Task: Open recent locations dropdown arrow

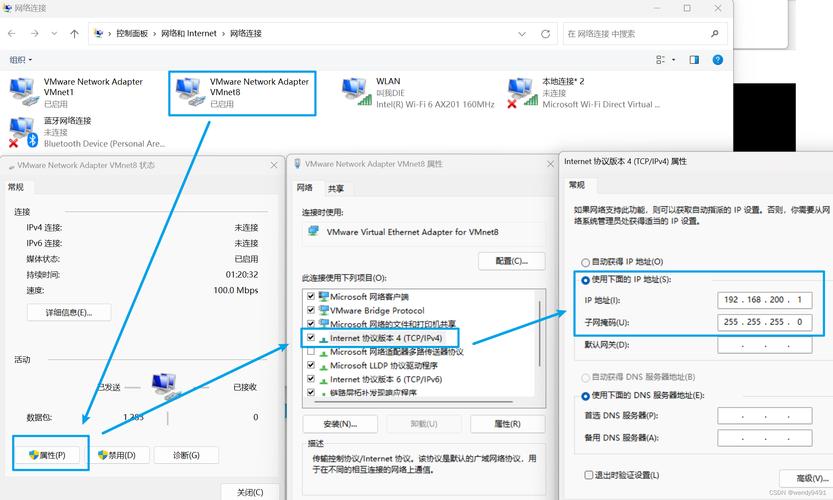Action: pos(54,33)
